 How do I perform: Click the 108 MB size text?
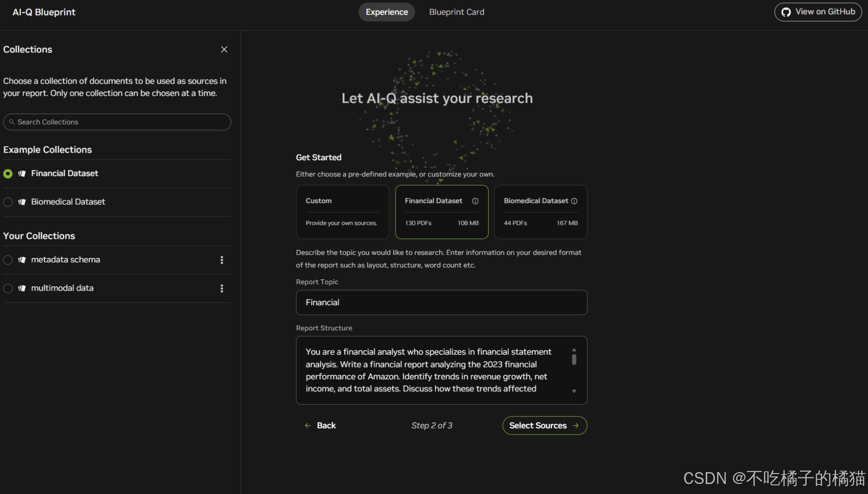468,223
